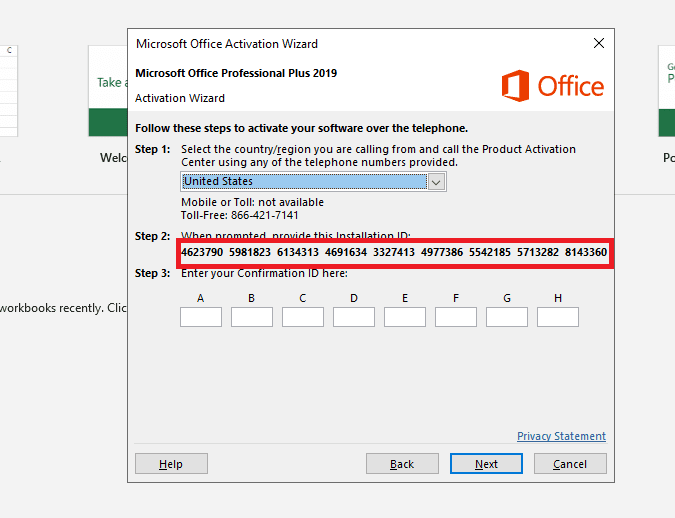Select the Confirmation ID field G
The image size is (675, 518).
(507, 317)
